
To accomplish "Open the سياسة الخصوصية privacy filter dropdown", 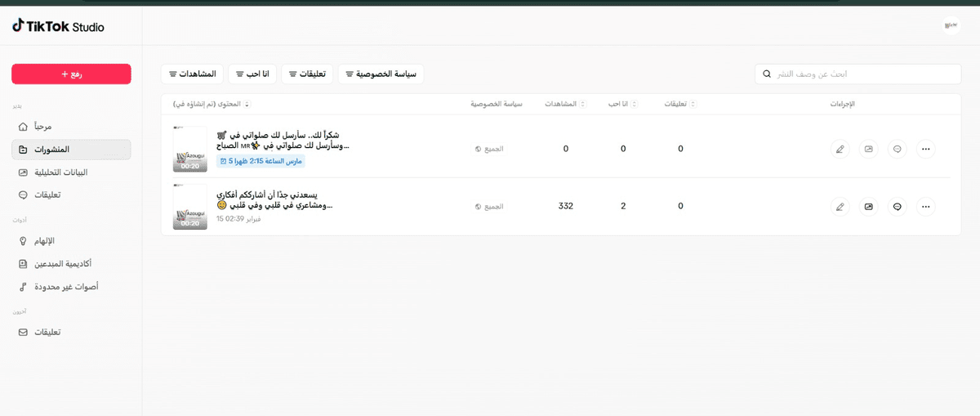I will click(381, 74).
